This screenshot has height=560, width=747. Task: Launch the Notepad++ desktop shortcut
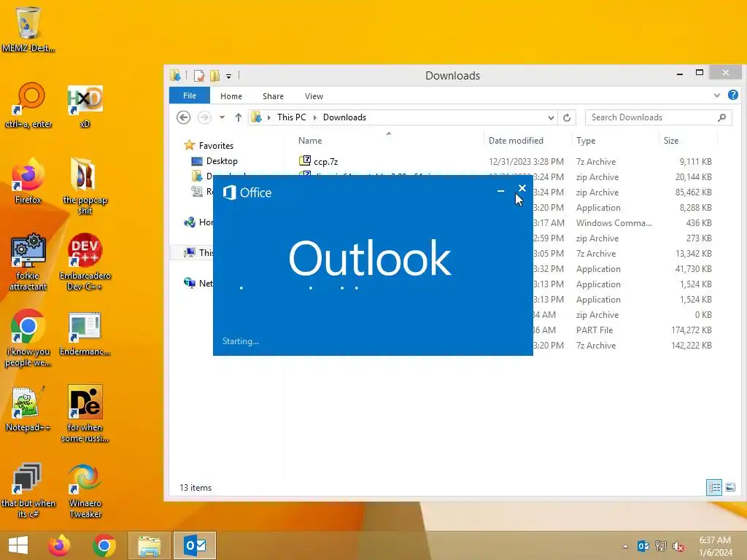(28, 408)
